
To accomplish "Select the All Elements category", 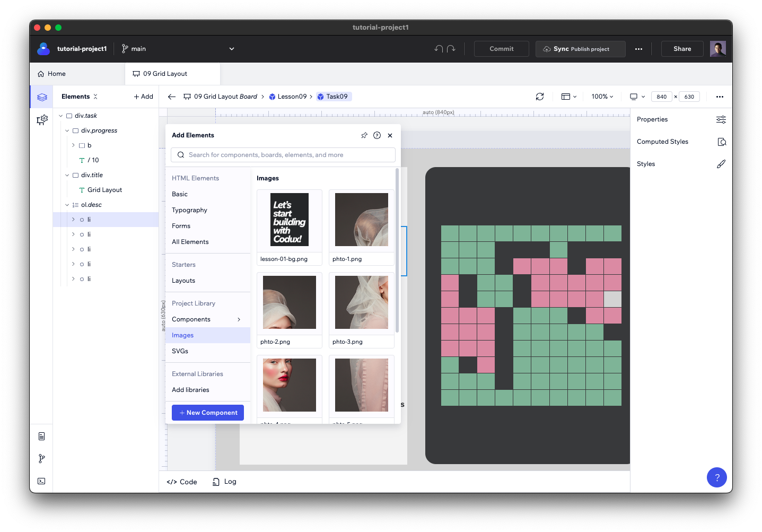I will pos(208,242).
